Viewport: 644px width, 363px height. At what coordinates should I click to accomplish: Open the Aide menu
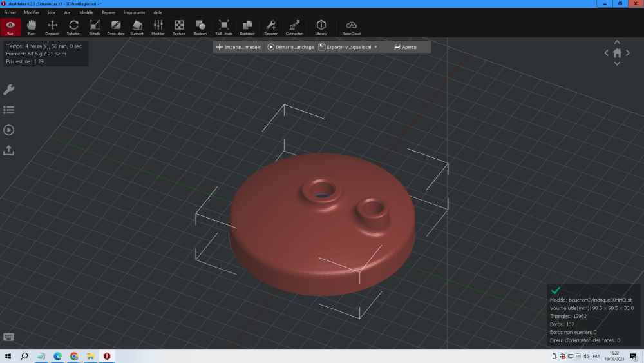158,12
